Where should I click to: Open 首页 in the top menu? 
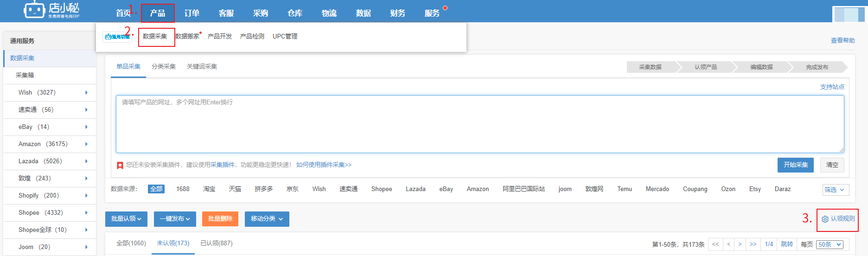point(123,13)
